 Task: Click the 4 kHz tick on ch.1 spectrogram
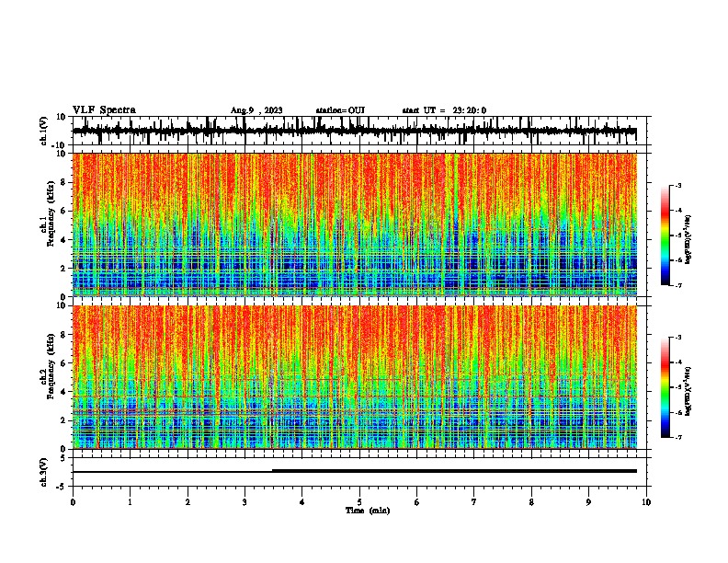[63, 240]
